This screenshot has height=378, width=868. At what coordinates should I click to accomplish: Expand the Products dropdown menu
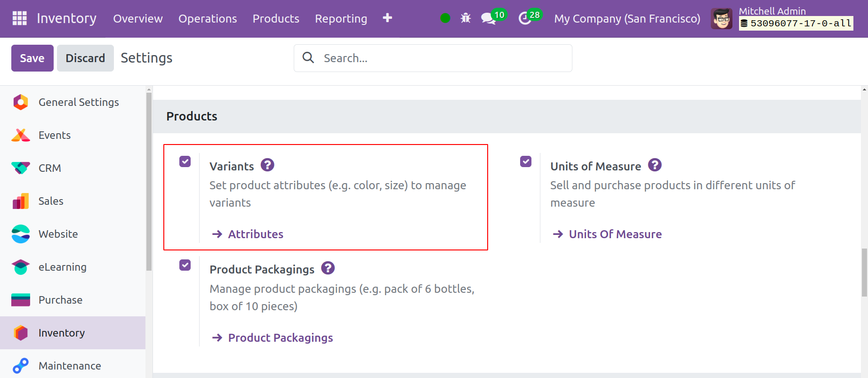pos(276,18)
